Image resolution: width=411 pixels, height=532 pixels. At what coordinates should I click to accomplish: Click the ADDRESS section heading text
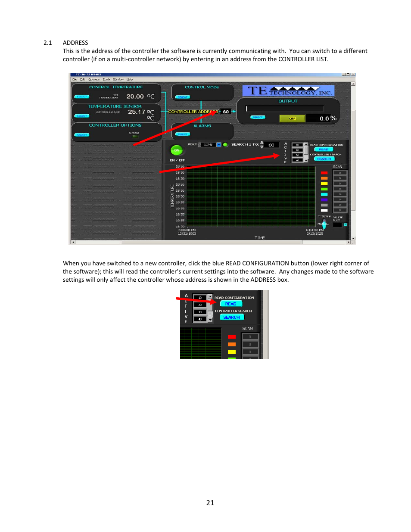click(x=75, y=43)
